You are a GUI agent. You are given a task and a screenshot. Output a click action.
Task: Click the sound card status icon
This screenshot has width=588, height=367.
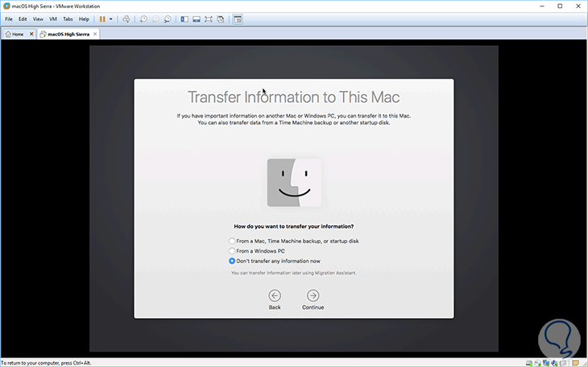[554, 363]
